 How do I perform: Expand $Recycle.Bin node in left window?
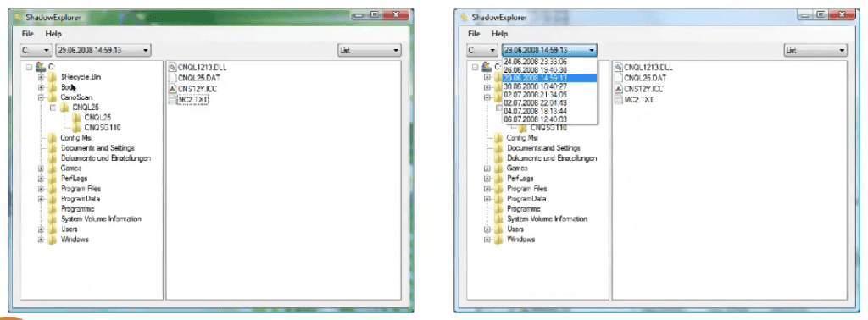41,77
